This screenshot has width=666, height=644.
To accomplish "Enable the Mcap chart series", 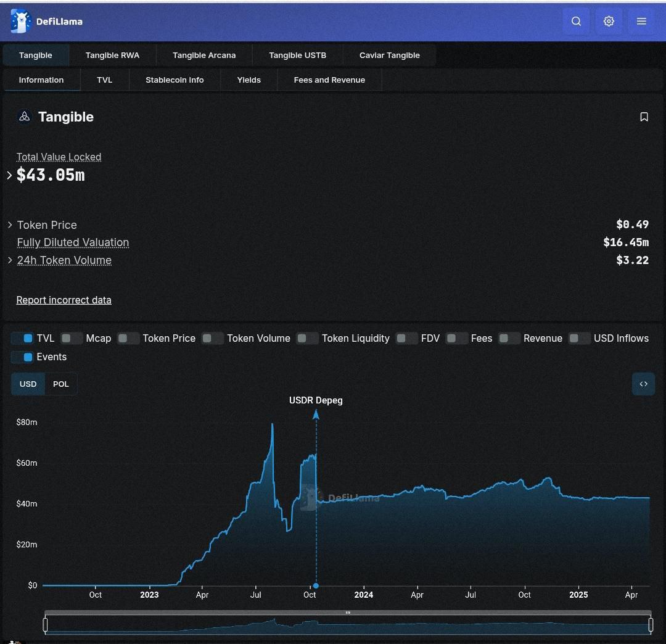I will click(72, 339).
